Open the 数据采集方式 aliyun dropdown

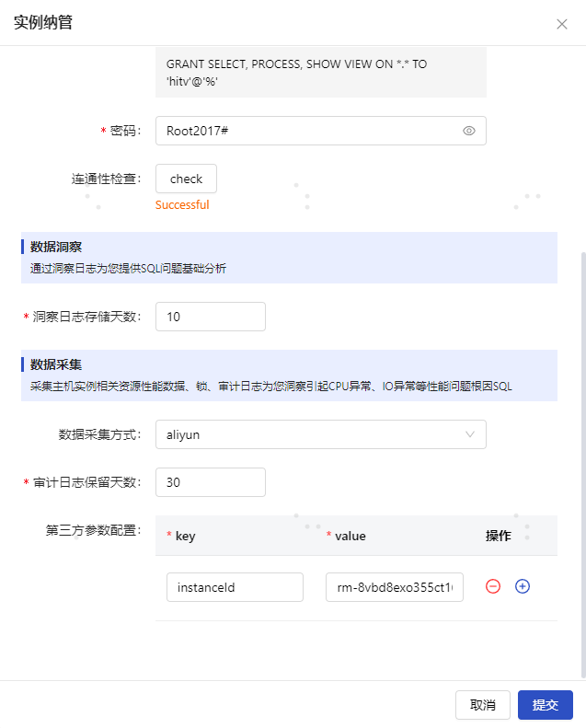[321, 434]
